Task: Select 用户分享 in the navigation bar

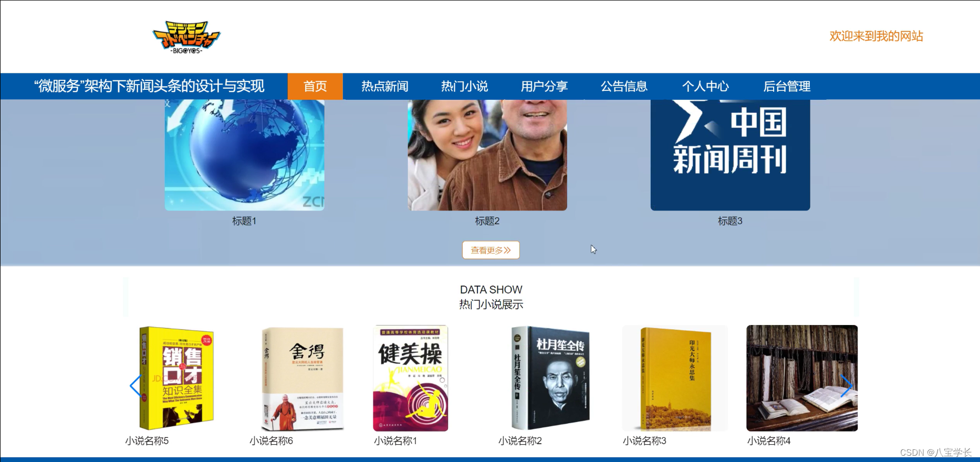Action: [x=545, y=86]
